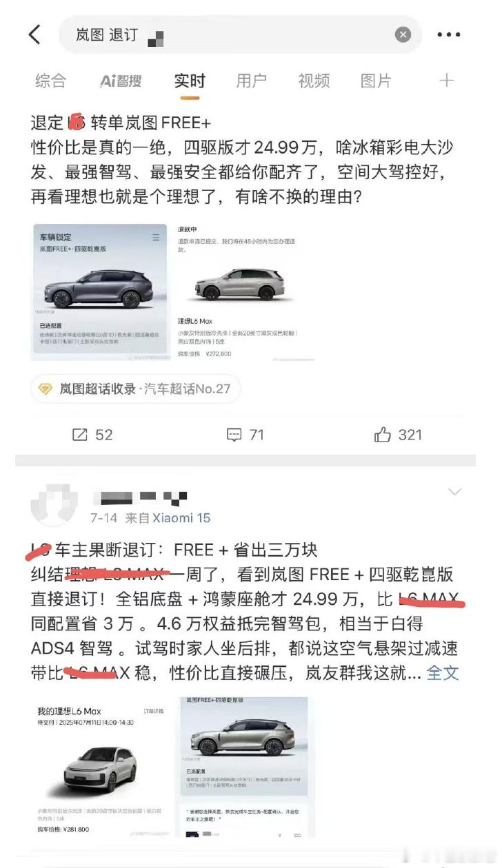Expand the second post's chevron menu
Viewport: 502px width, 868px height.
click(x=454, y=492)
